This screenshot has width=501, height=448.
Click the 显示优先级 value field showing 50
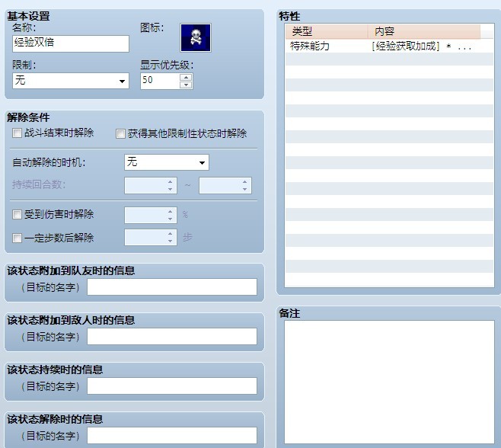[160, 81]
